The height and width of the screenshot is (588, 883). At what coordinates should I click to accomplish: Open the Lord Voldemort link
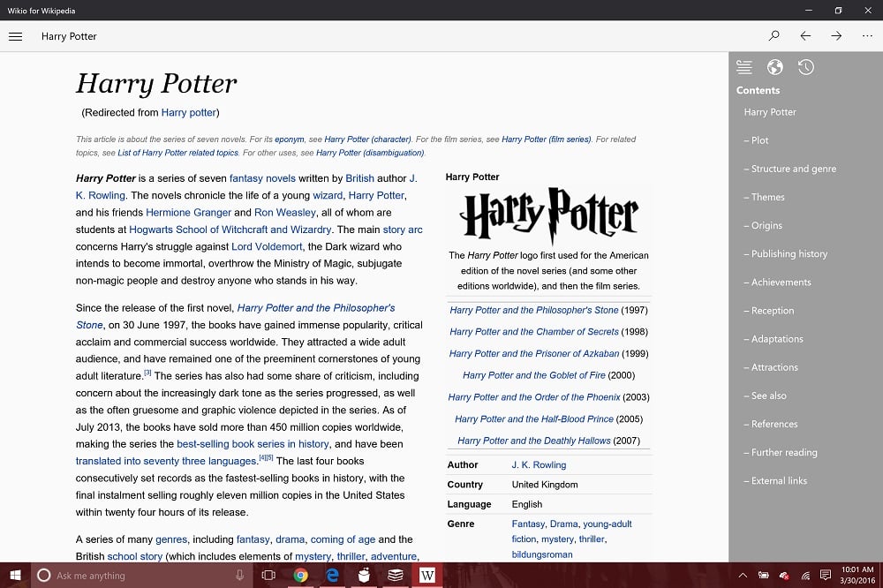pos(267,246)
